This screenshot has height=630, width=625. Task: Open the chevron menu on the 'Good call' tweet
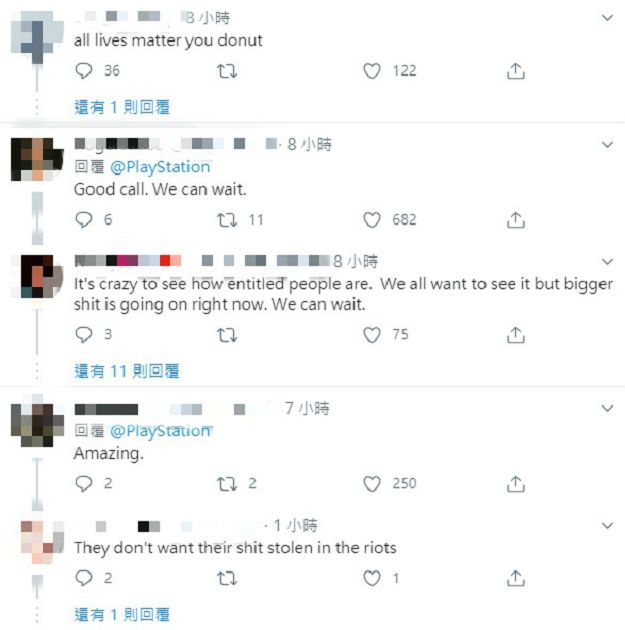[607, 145]
